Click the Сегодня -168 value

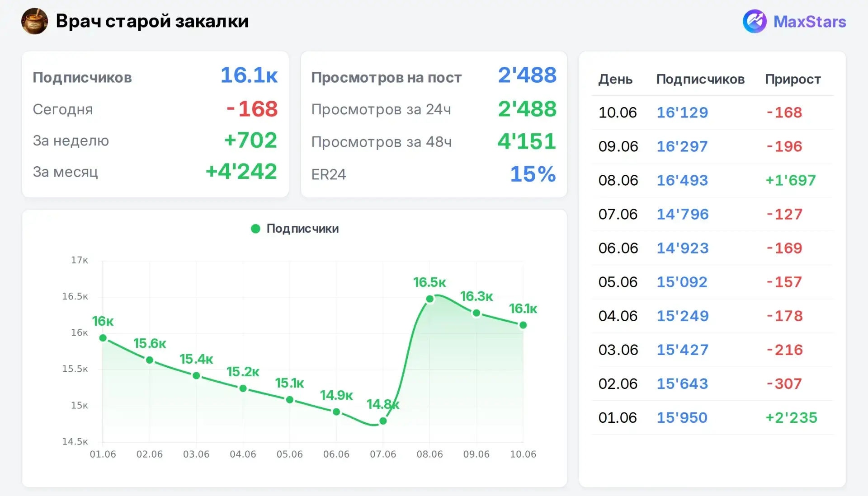(x=252, y=109)
